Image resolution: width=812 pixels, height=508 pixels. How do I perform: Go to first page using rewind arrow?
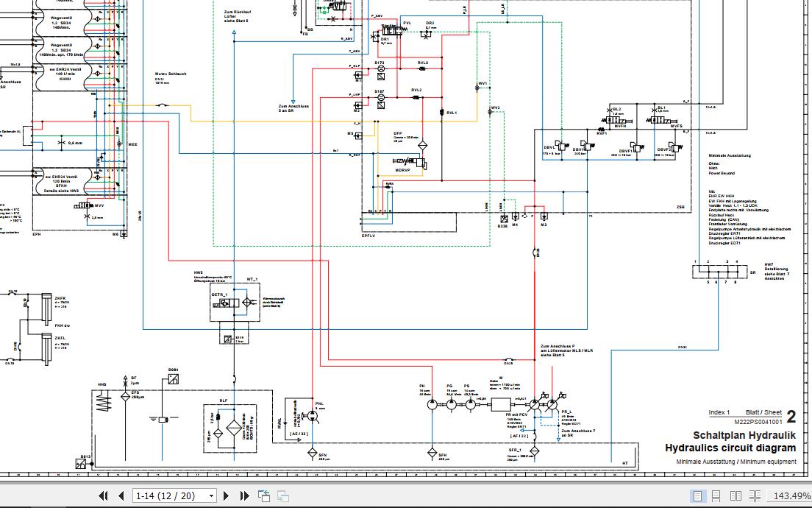(x=103, y=496)
